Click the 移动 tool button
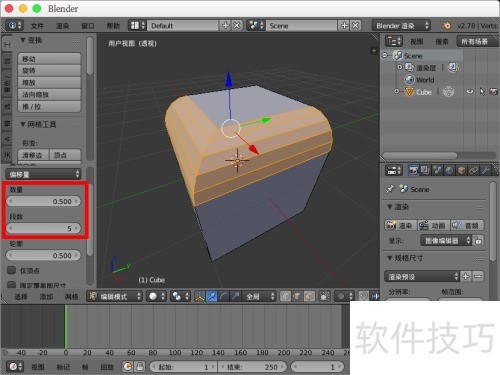The image size is (500, 375). pyautogui.click(x=49, y=58)
